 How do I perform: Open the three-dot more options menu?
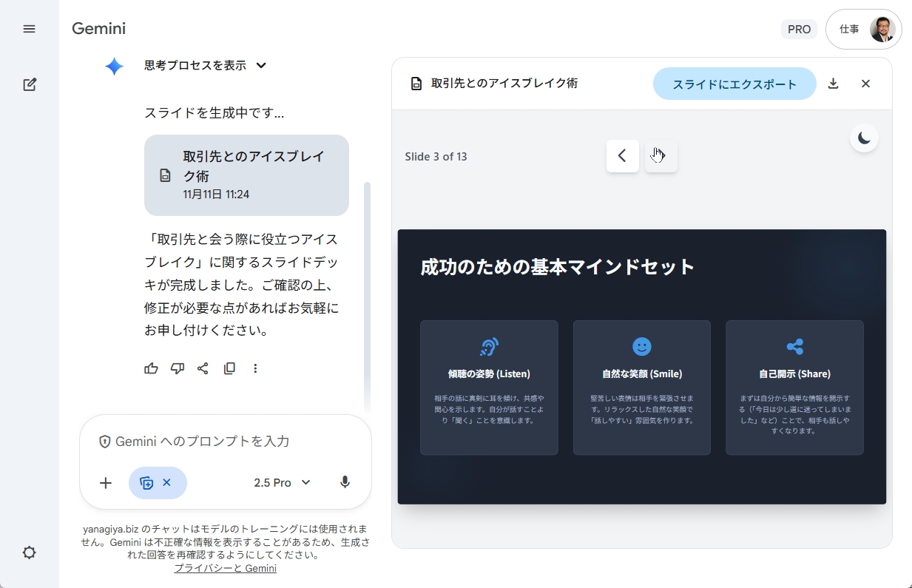255,368
